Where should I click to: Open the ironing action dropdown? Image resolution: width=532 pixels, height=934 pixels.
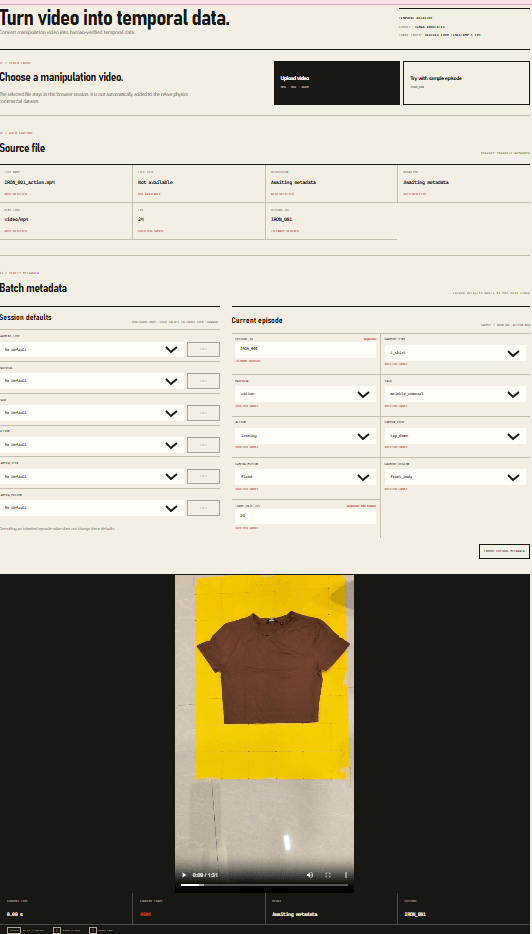[306, 436]
